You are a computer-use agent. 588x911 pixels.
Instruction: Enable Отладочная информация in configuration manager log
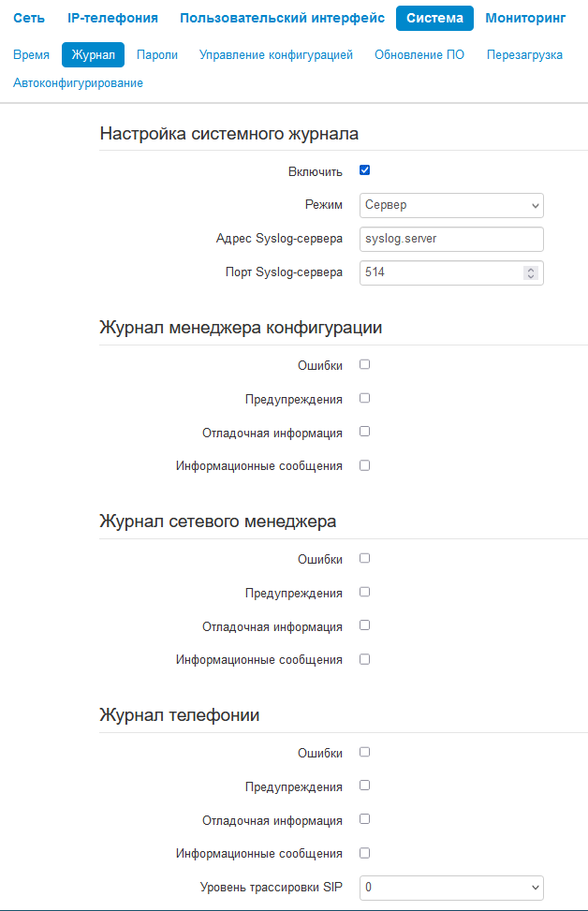[x=365, y=432]
